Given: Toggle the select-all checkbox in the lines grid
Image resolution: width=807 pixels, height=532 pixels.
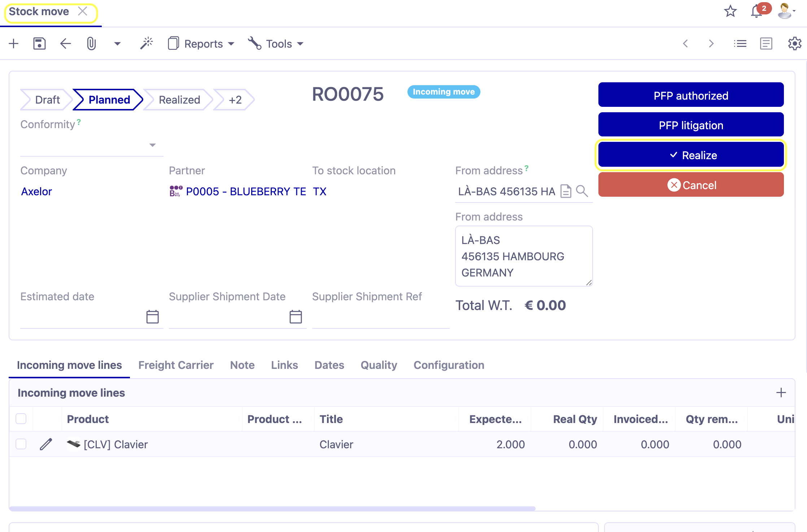Looking at the screenshot, I should pyautogui.click(x=21, y=419).
